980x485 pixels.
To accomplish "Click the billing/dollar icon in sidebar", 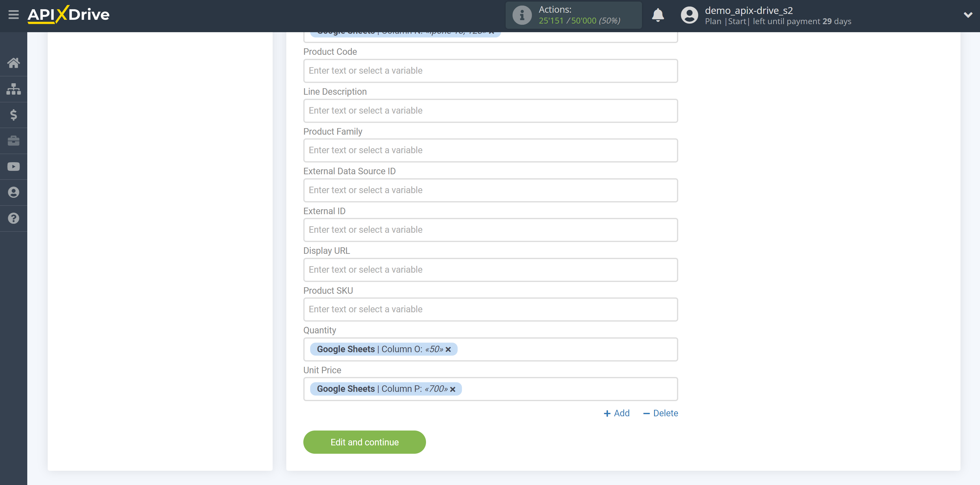I will 14,114.
